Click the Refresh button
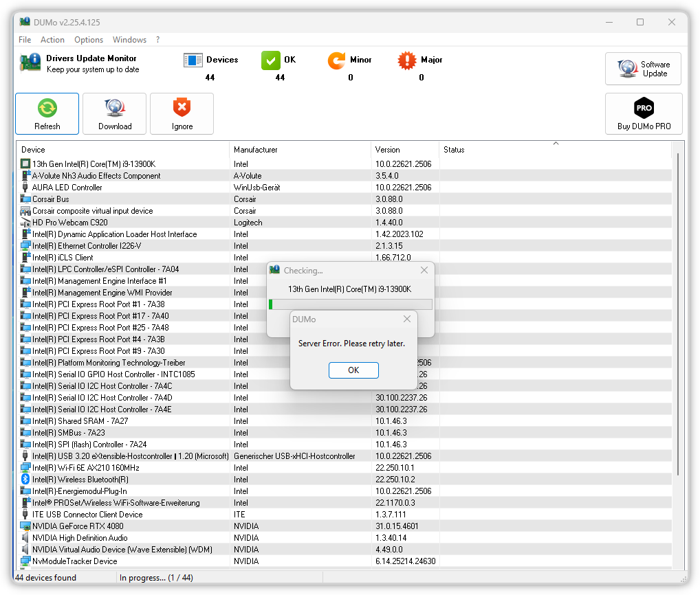Image resolution: width=700 pixels, height=595 pixels. 47,114
